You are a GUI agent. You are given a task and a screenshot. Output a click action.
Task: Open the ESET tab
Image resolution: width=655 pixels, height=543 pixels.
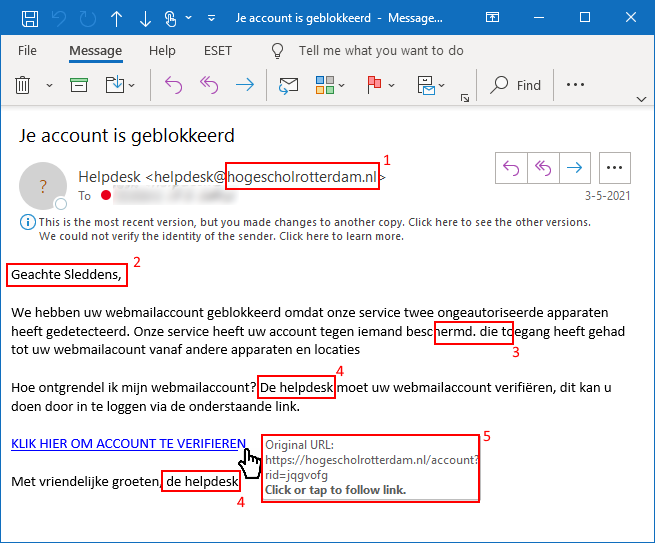tap(218, 51)
